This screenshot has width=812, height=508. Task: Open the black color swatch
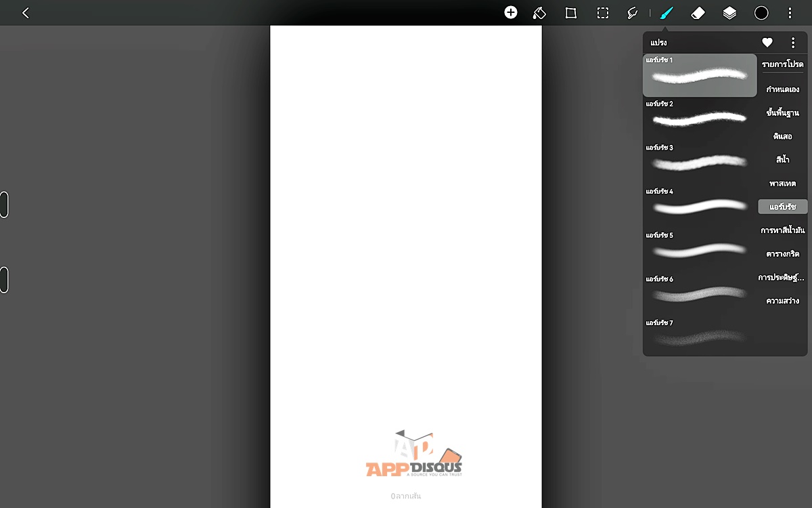pos(761,13)
